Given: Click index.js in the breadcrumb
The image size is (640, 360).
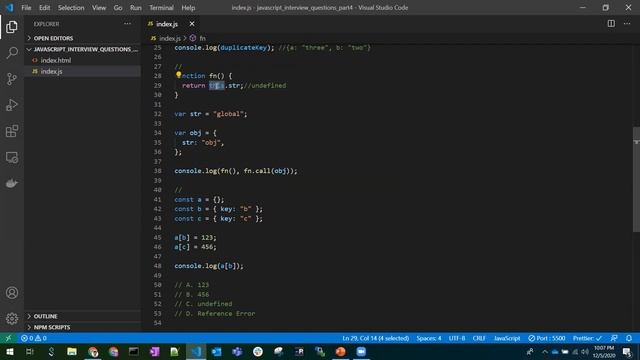Looking at the screenshot, I should pos(170,38).
